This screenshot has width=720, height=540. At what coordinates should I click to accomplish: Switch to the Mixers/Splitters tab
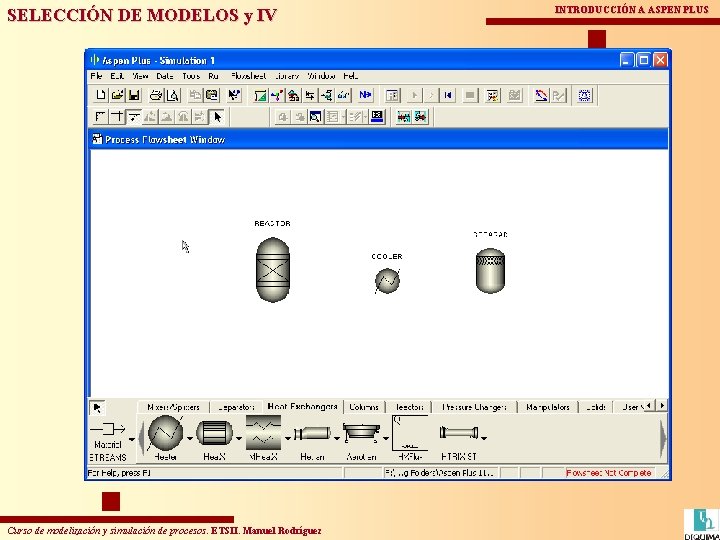pyautogui.click(x=173, y=407)
